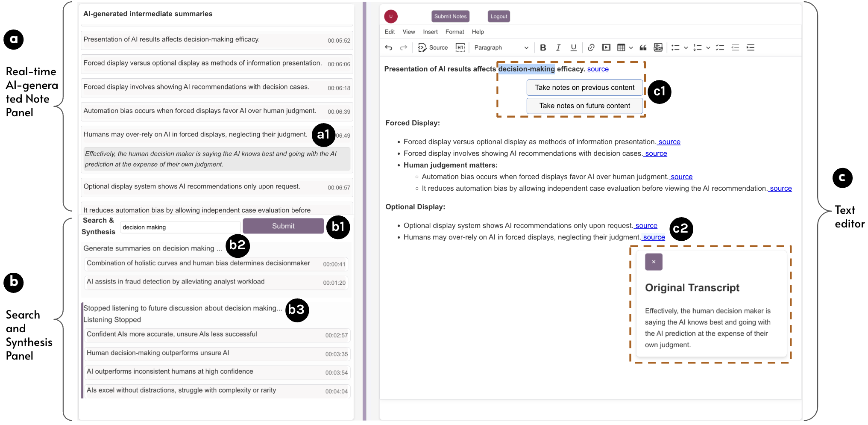
Task: Open the Insert menu
Action: [430, 32]
